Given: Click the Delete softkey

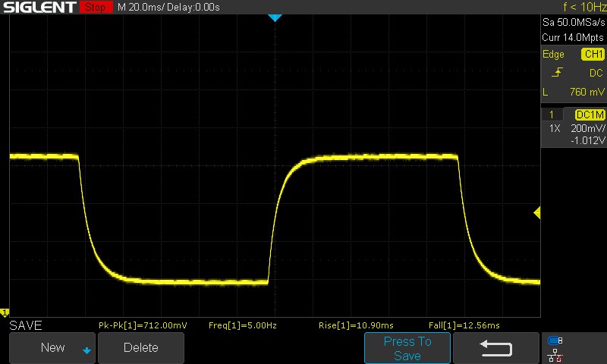Looking at the screenshot, I should (x=141, y=348).
